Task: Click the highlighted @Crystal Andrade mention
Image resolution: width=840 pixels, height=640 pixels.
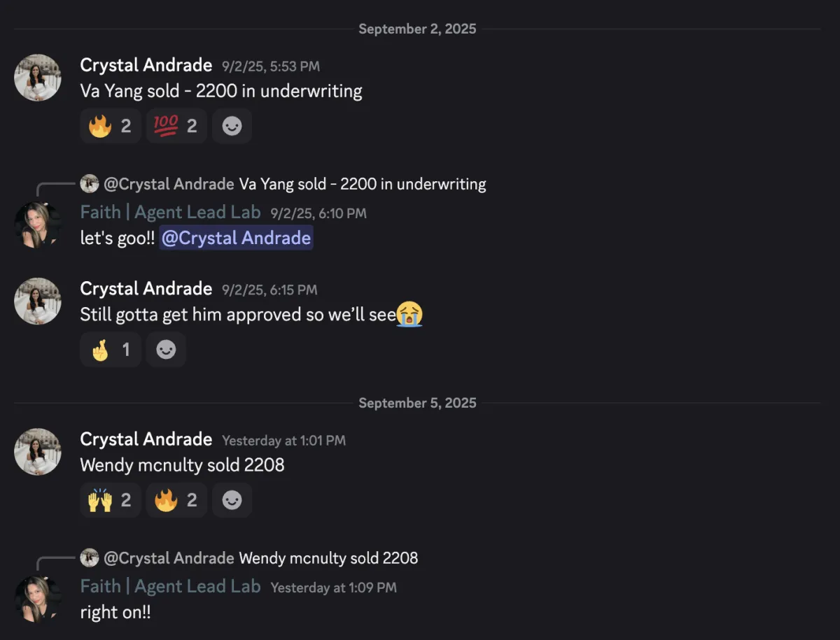Action: click(236, 238)
